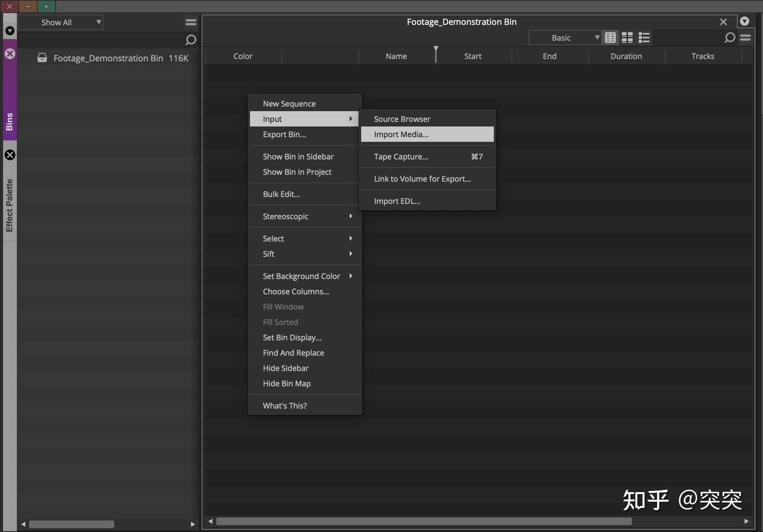Switch bin to Text view icon
Viewport: 763px width, 532px height.
pyautogui.click(x=610, y=38)
